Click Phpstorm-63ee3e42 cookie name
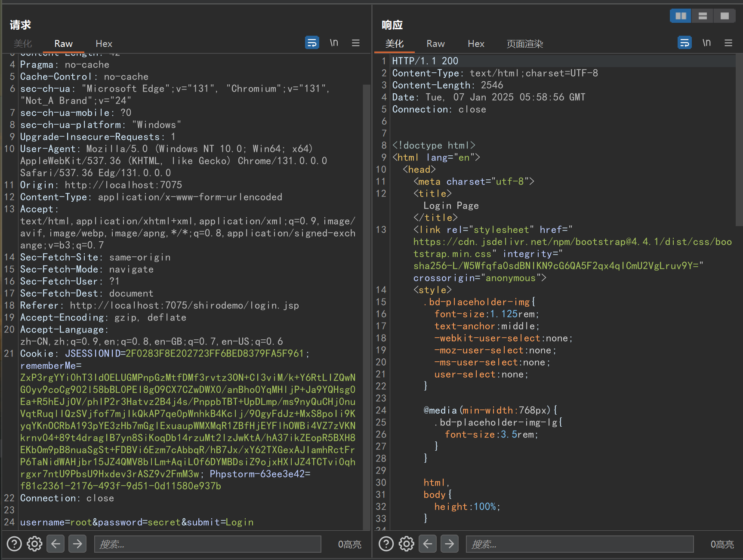 [257, 474]
